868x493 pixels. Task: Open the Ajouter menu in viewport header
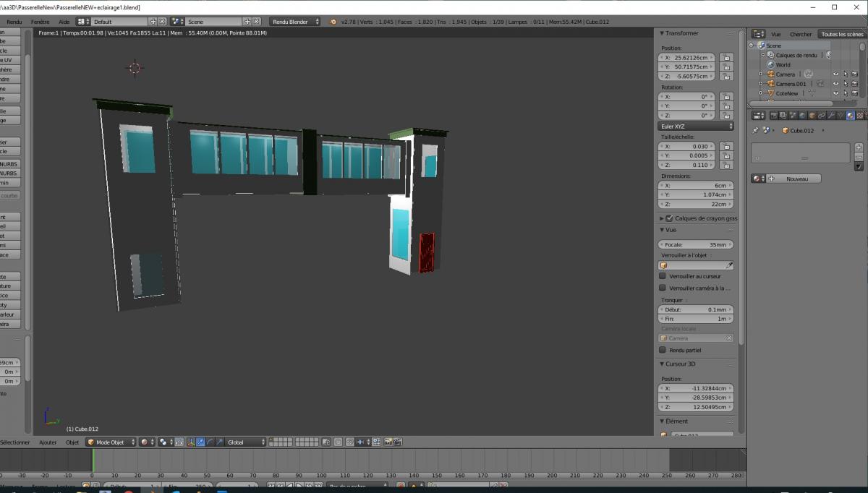[x=48, y=442]
